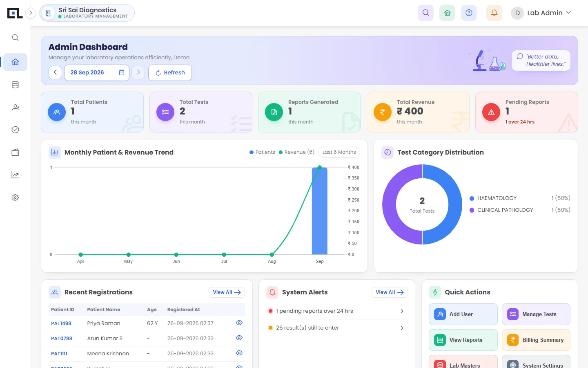Open the analytics chart icon in the sidebar
The width and height of the screenshot is (588, 368).
(x=15, y=175)
